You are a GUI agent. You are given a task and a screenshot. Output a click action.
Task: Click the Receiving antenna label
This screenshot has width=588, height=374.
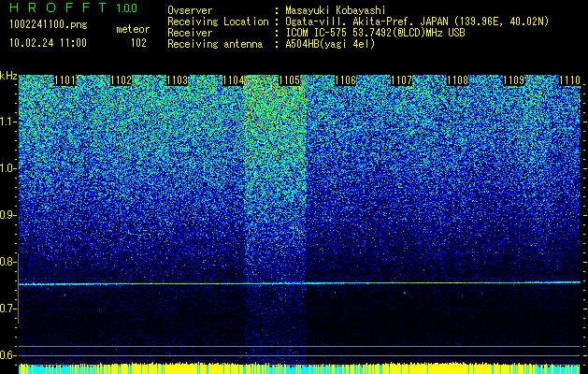coord(215,44)
